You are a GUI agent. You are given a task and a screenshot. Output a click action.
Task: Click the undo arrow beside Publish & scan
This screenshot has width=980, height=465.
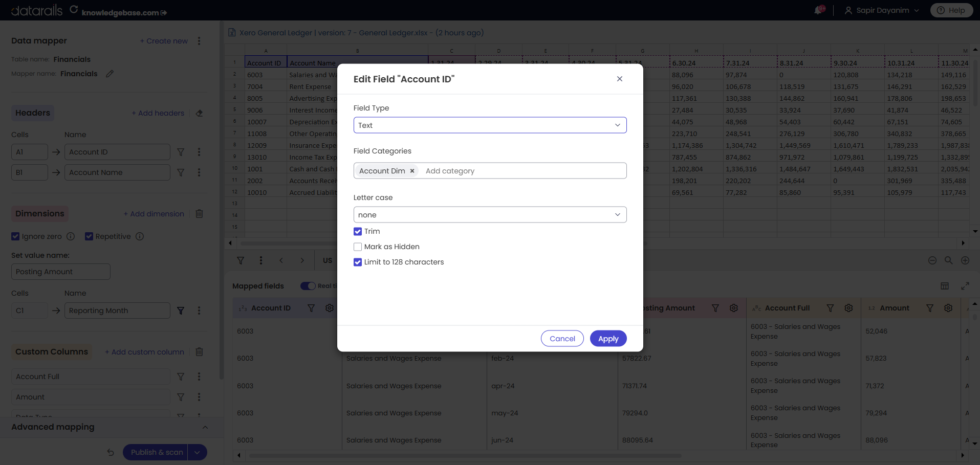click(111, 452)
